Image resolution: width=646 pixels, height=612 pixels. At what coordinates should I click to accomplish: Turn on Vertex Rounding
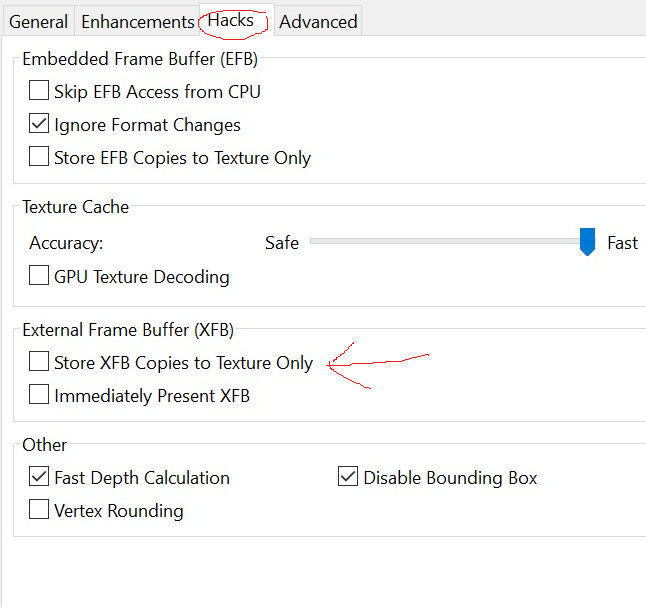point(39,509)
